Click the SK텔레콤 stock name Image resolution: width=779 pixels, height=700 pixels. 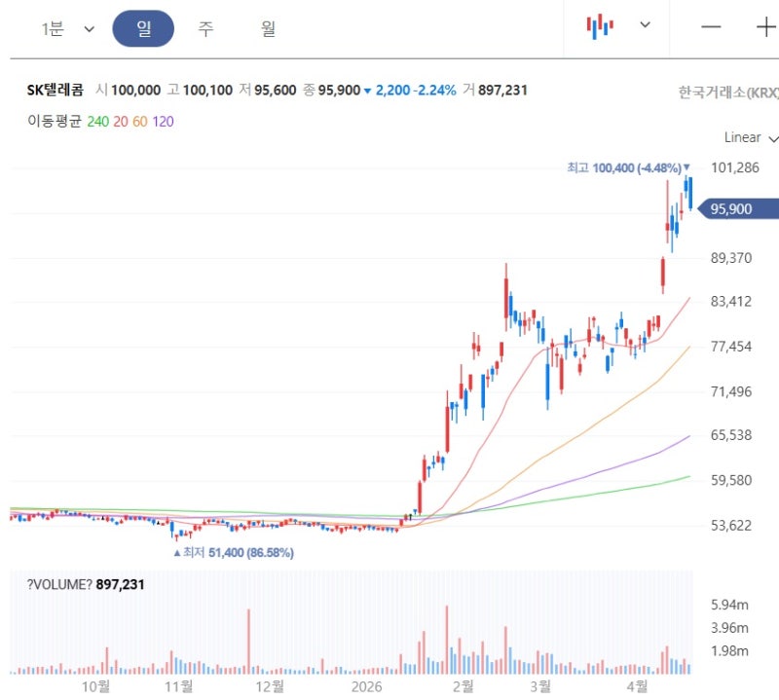point(56,90)
